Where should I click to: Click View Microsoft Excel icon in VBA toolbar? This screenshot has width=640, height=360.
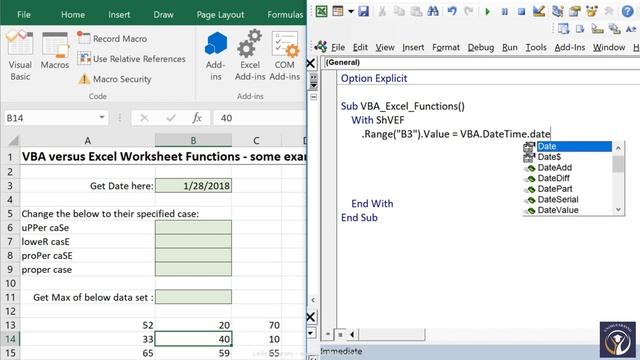click(x=321, y=11)
